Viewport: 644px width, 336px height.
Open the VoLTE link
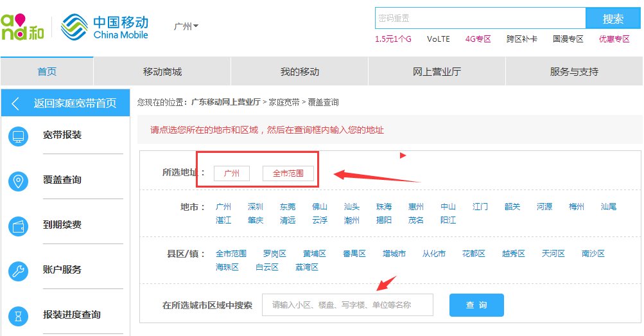[x=439, y=39]
